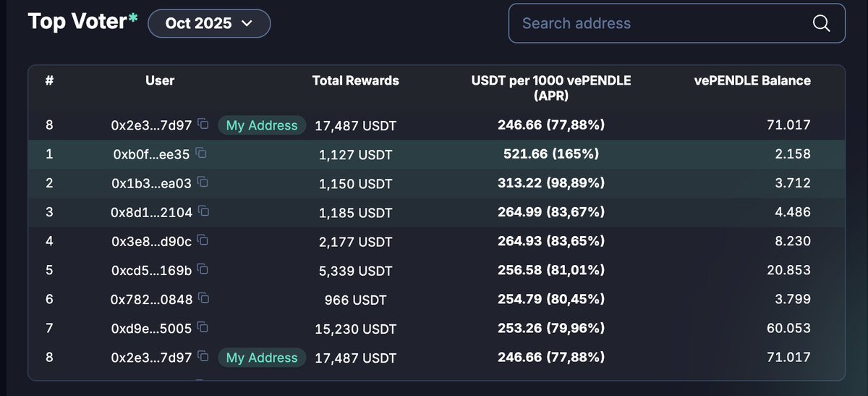Click the 264.93 (83,65%) APR value

point(551,241)
